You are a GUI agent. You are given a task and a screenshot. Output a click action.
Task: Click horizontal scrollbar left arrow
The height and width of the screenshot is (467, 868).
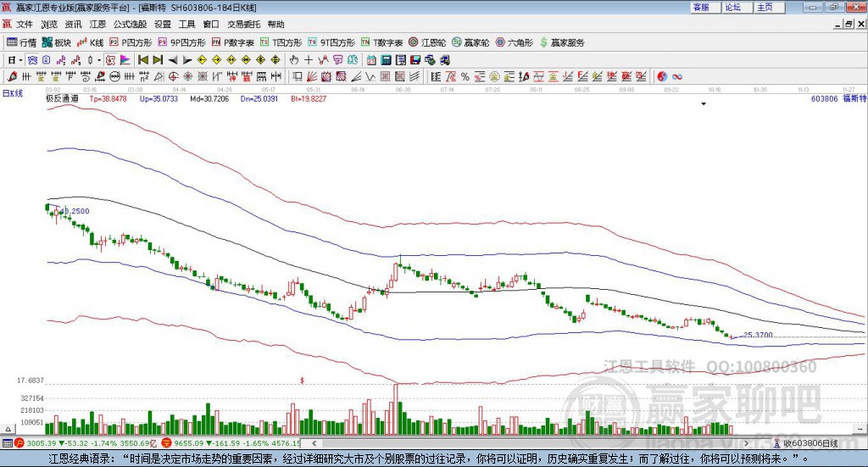click(314, 443)
